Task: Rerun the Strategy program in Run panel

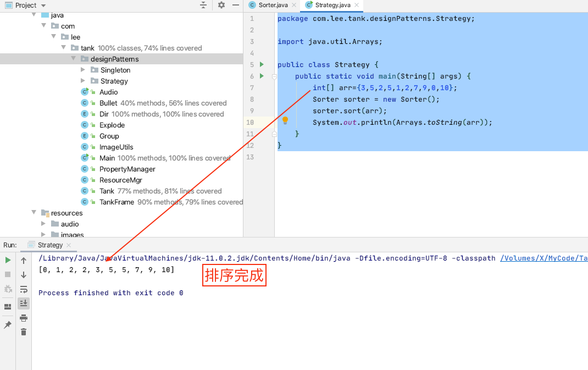Action: pyautogui.click(x=8, y=260)
